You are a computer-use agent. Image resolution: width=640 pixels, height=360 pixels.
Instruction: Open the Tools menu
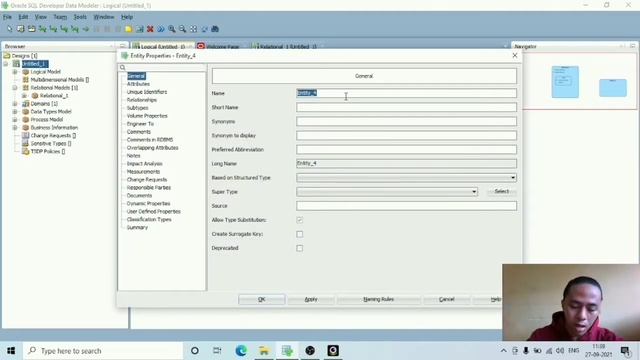[80, 17]
